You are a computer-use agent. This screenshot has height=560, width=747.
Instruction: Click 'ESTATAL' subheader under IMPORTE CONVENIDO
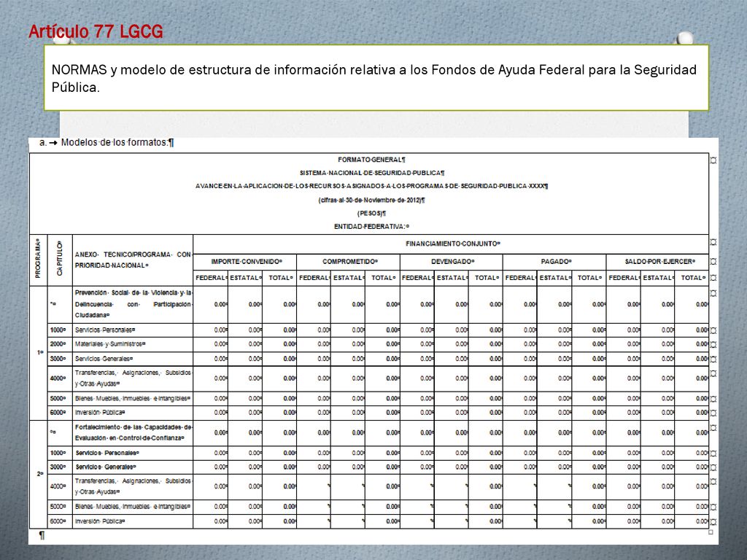(245, 278)
